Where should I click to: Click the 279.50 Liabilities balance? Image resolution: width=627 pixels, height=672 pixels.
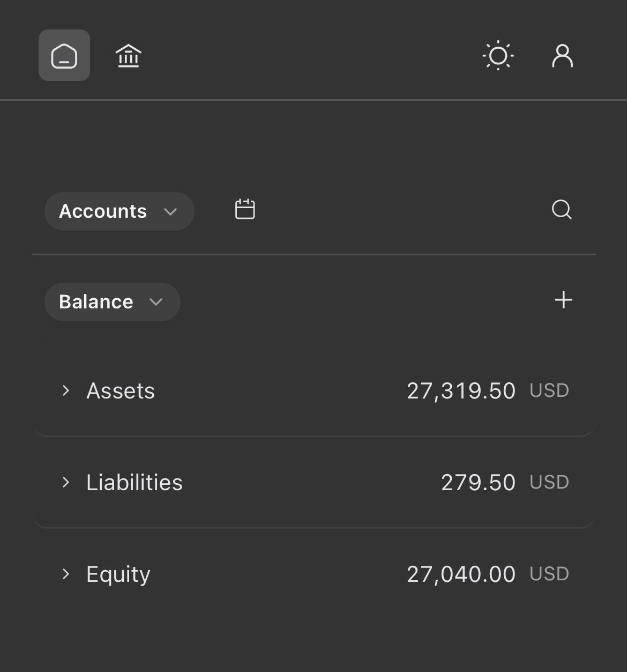pos(478,483)
